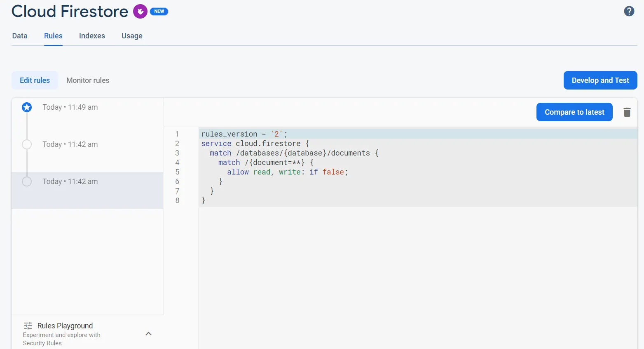Open the help question mark icon

click(x=629, y=11)
